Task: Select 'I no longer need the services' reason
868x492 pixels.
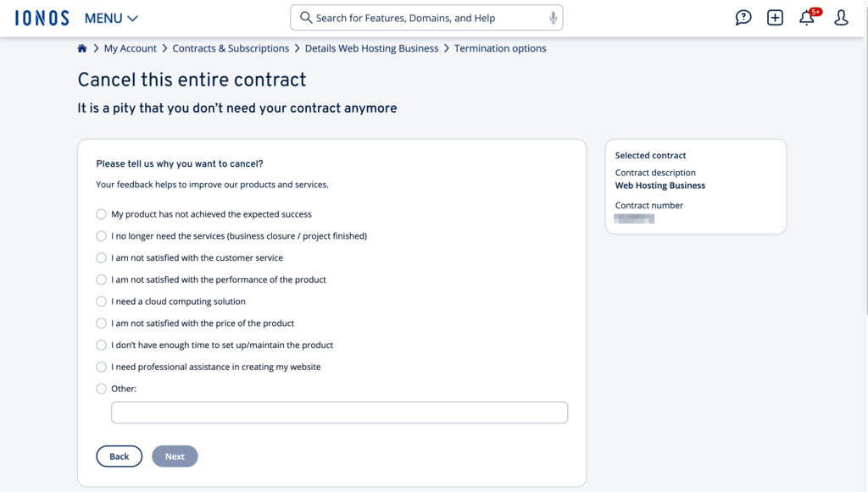Action: click(101, 235)
